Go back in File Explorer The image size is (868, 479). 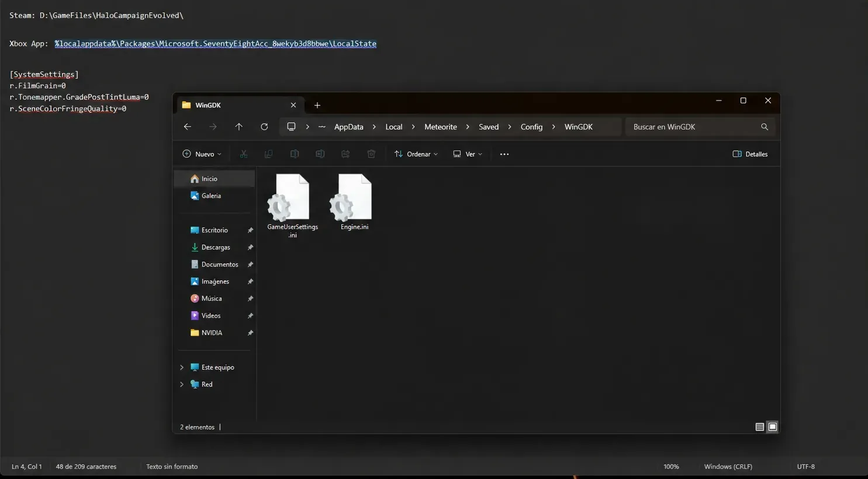tap(187, 127)
